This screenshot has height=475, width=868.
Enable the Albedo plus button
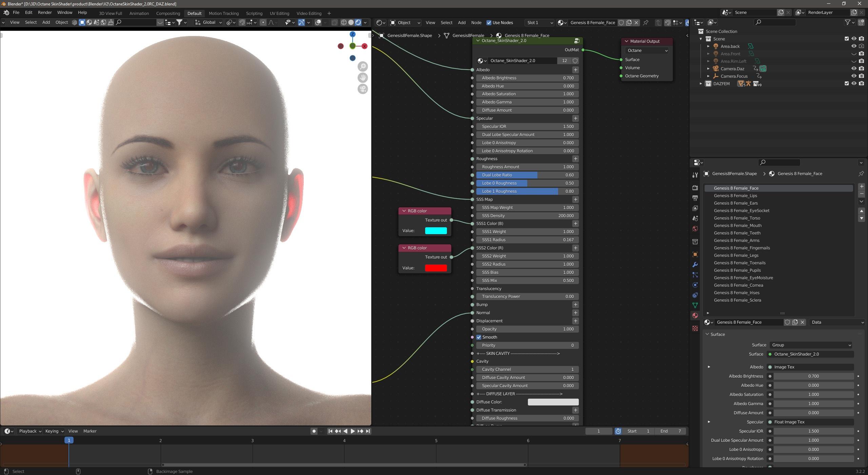(x=575, y=69)
